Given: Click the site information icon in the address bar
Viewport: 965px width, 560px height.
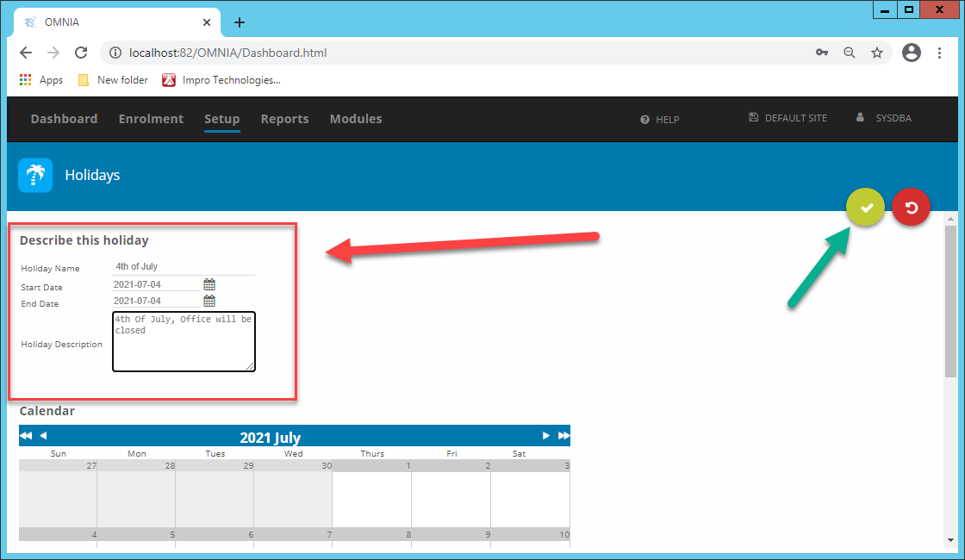Looking at the screenshot, I should point(115,53).
